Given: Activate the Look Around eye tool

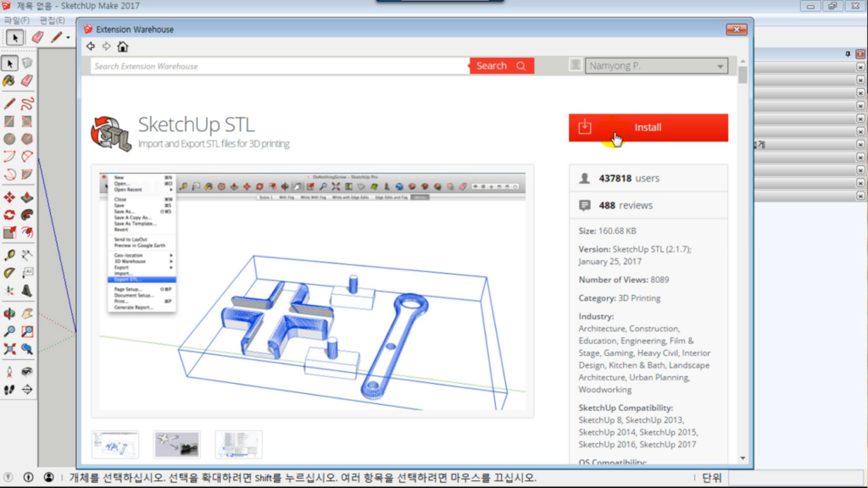Looking at the screenshot, I should pyautogui.click(x=27, y=373).
